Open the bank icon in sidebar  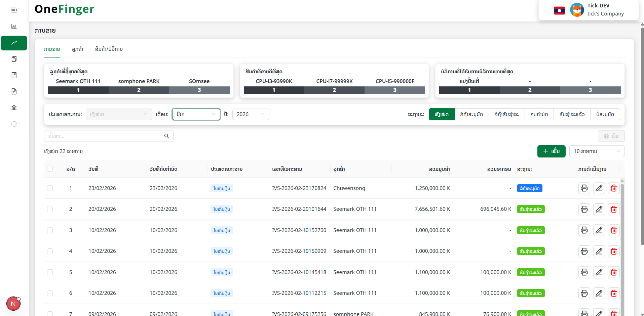pyautogui.click(x=14, y=108)
